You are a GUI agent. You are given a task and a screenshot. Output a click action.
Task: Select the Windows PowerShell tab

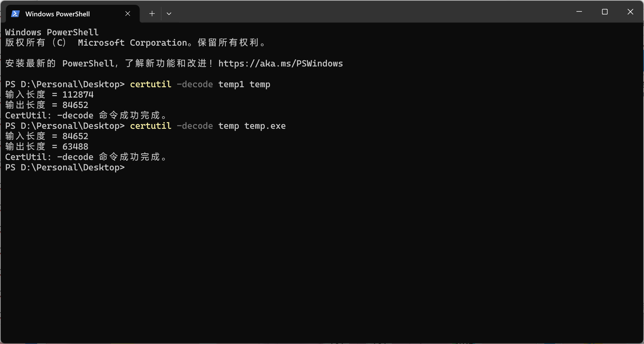click(73, 14)
